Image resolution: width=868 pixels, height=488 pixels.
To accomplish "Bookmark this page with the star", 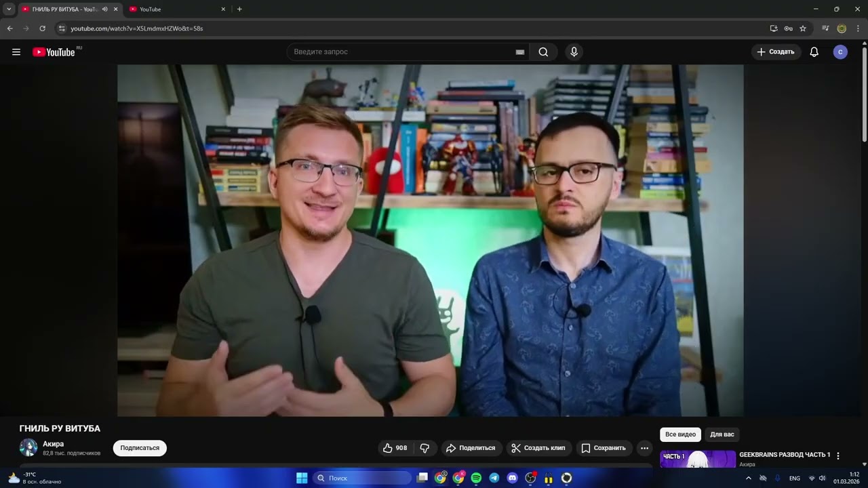I will pos(803,28).
